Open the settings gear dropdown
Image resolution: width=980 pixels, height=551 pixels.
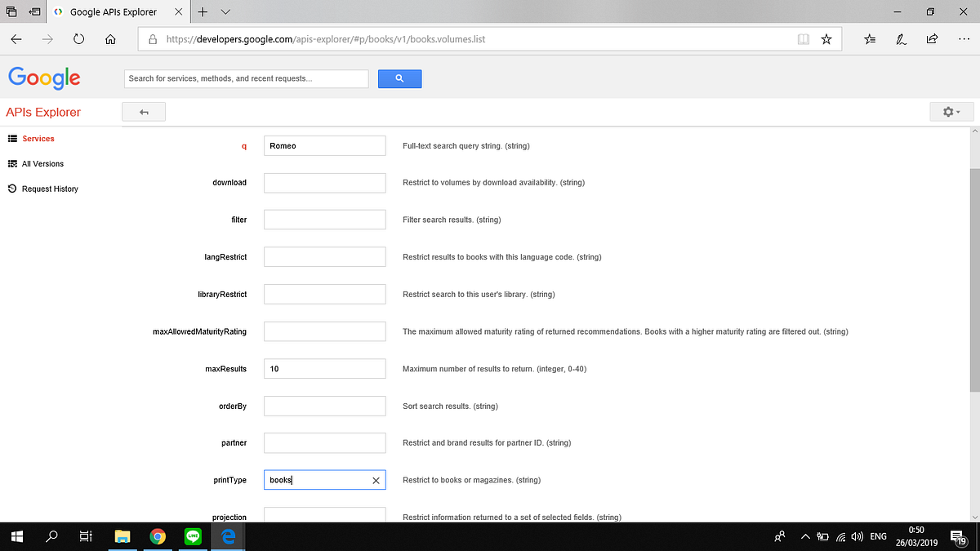(x=950, y=111)
